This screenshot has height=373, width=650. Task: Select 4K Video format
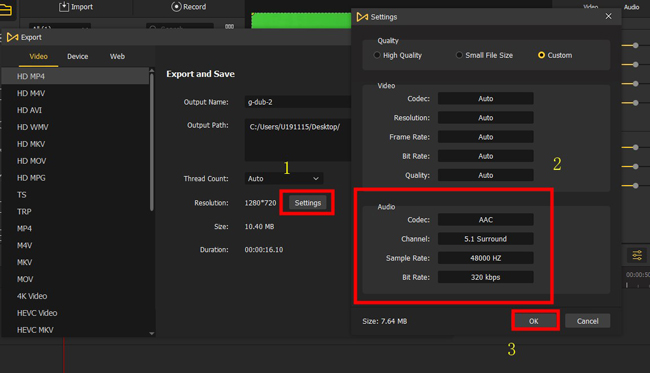[x=75, y=296]
